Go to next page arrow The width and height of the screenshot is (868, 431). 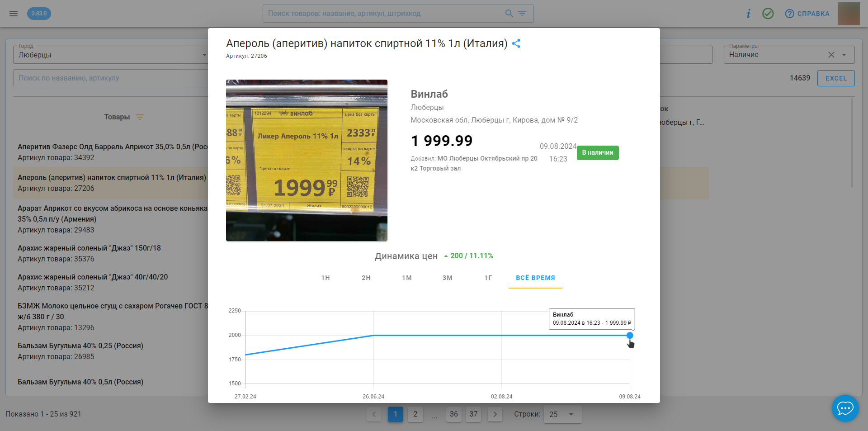pos(495,414)
